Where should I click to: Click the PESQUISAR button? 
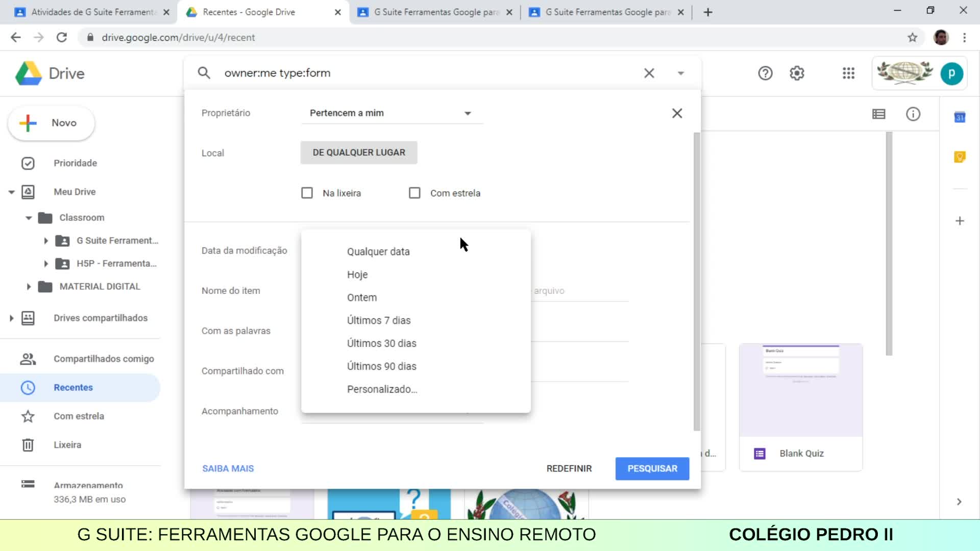tap(652, 468)
